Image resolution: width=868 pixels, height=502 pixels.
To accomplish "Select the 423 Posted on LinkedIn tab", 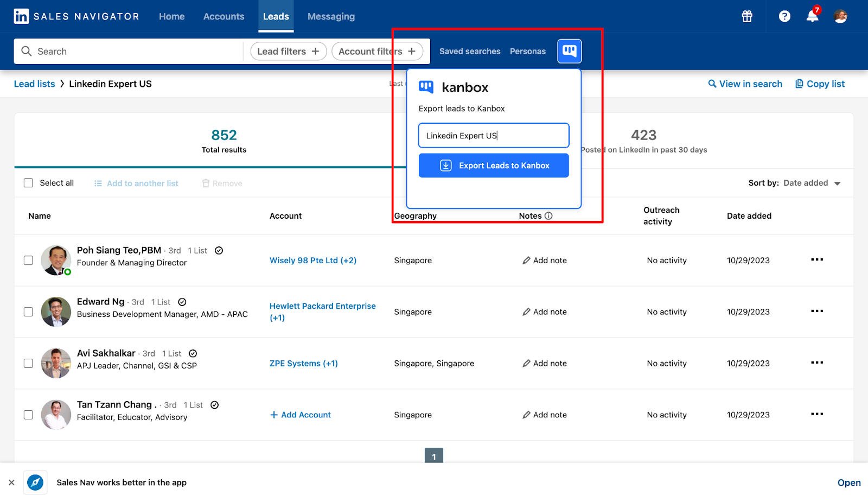I will point(644,141).
